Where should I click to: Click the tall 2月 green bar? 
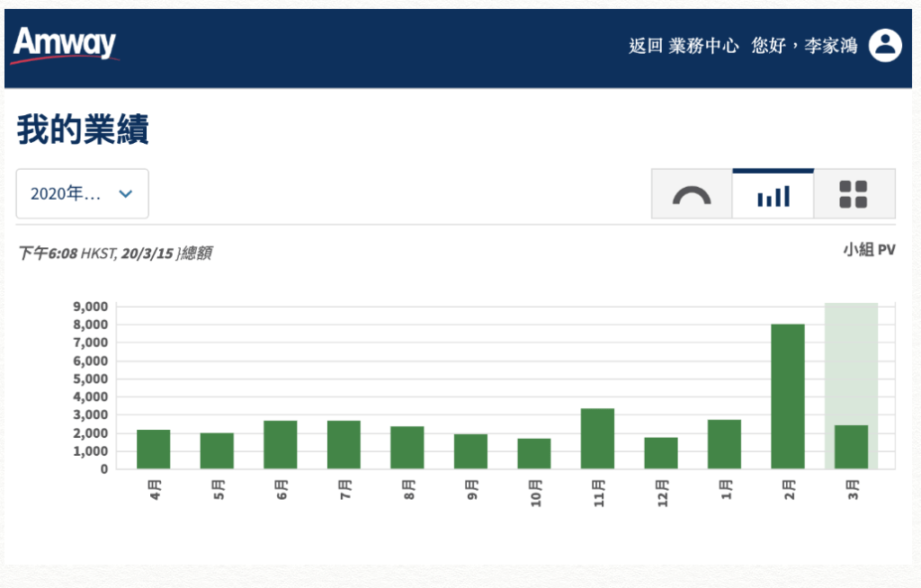(788, 396)
